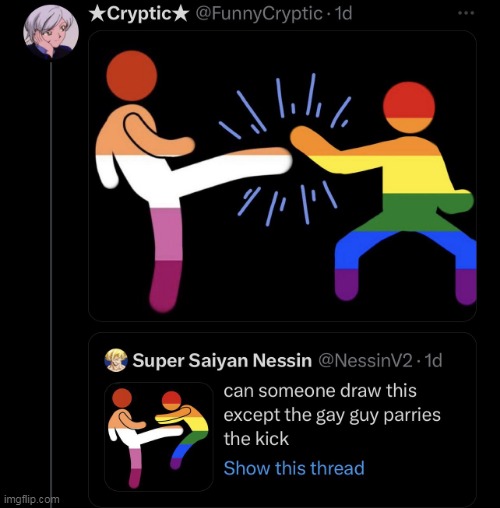Click Super Saiyan Nessin's small avatar
500x508 pixels.
tap(116, 360)
